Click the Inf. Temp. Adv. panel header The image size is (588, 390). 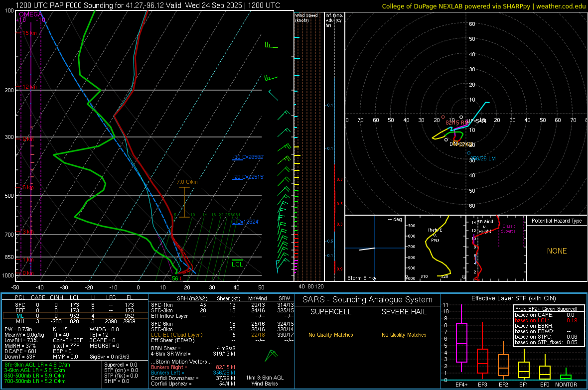pos(333,20)
